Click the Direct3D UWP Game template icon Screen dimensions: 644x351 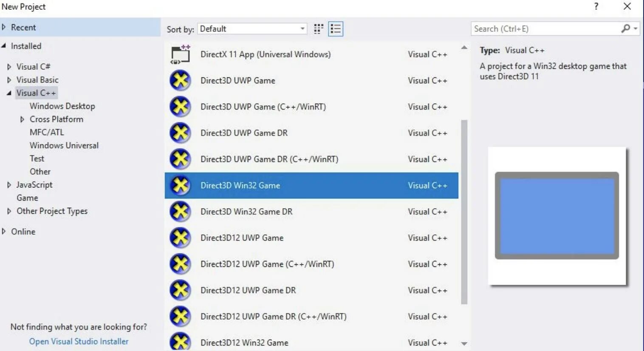coord(181,80)
